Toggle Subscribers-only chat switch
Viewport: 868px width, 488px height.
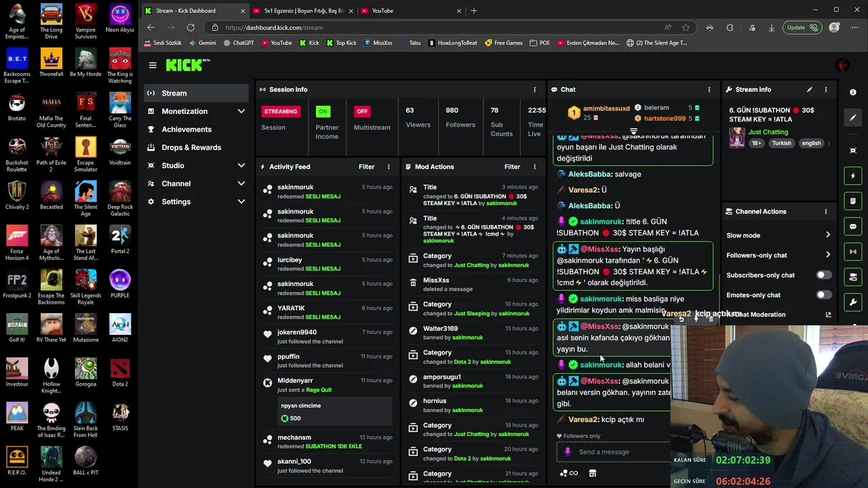pos(823,275)
